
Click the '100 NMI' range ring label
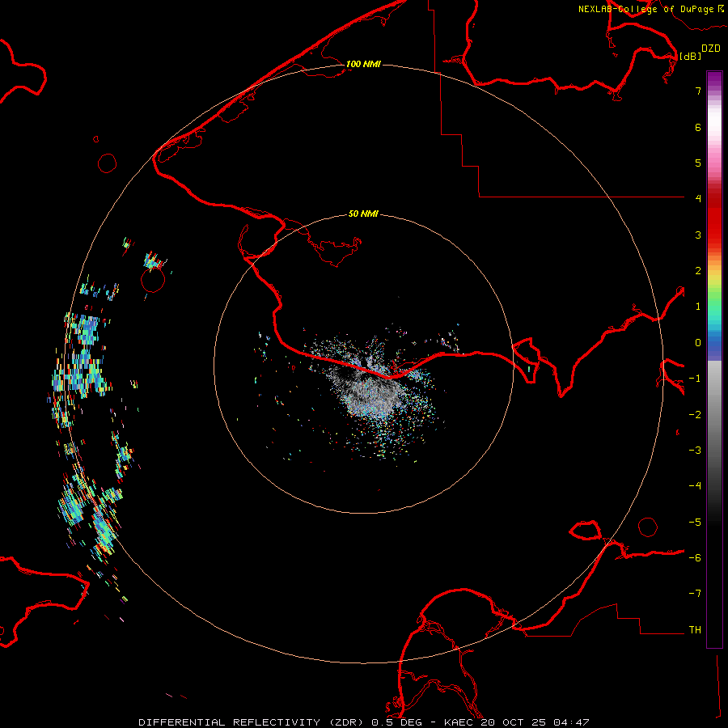point(363,64)
